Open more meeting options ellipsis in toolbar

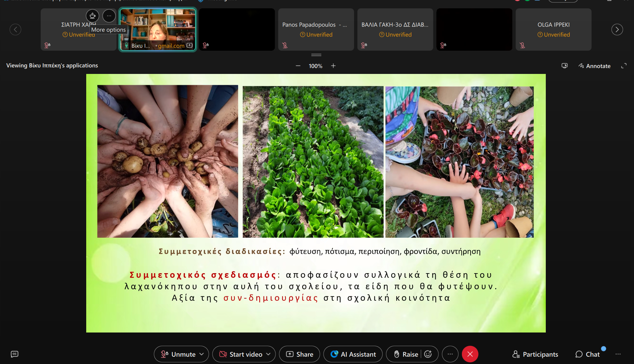point(450,354)
